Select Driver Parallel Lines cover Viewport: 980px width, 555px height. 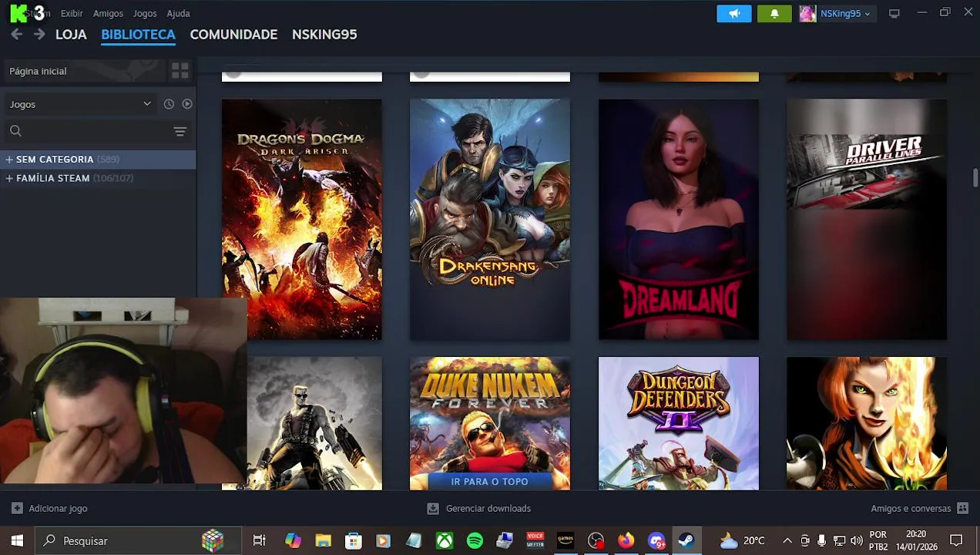click(x=867, y=220)
